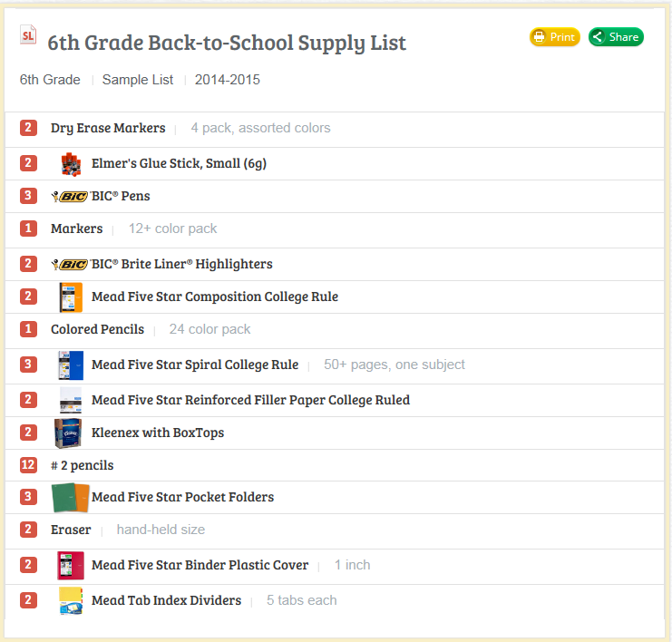Select the Kleenex with BoxTops item name
This screenshot has width=672, height=642.
point(158,433)
